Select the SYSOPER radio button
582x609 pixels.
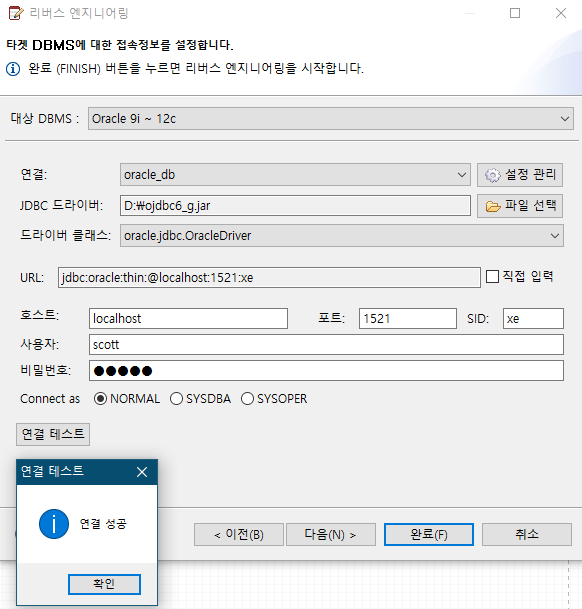[247, 399]
